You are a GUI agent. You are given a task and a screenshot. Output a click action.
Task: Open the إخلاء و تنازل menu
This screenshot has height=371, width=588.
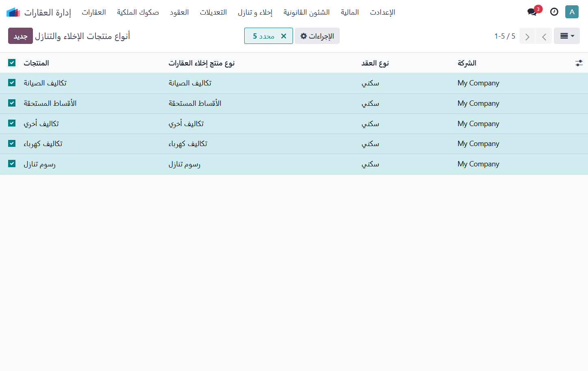point(255,12)
